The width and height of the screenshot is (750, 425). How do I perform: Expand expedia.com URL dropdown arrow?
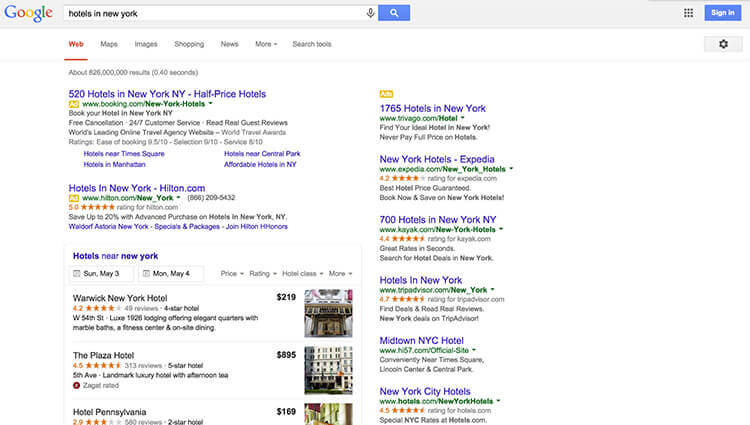point(511,169)
